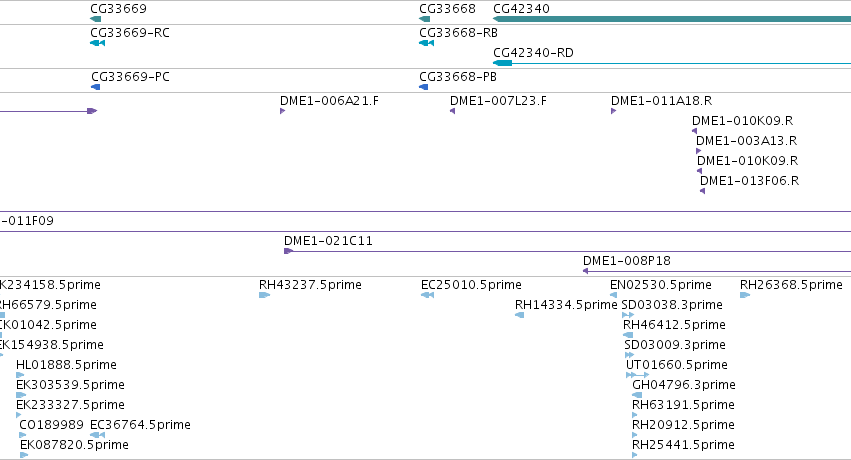
Task: Click DME1-011A18.R purple arrow marker
Action: pos(614,111)
